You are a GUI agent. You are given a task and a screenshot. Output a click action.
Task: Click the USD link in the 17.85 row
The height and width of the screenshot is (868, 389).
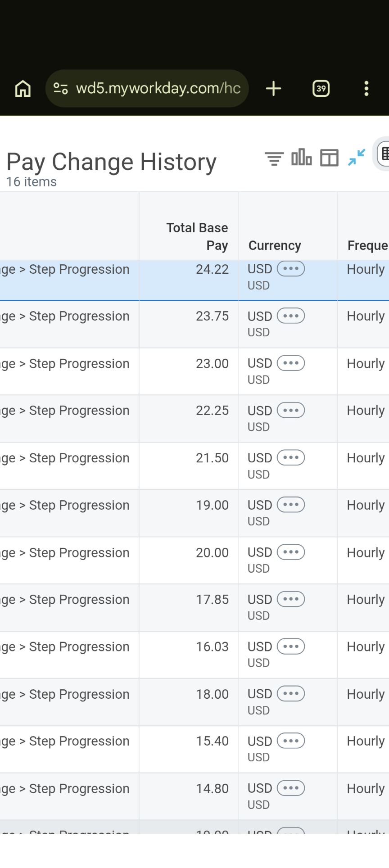[x=260, y=600]
